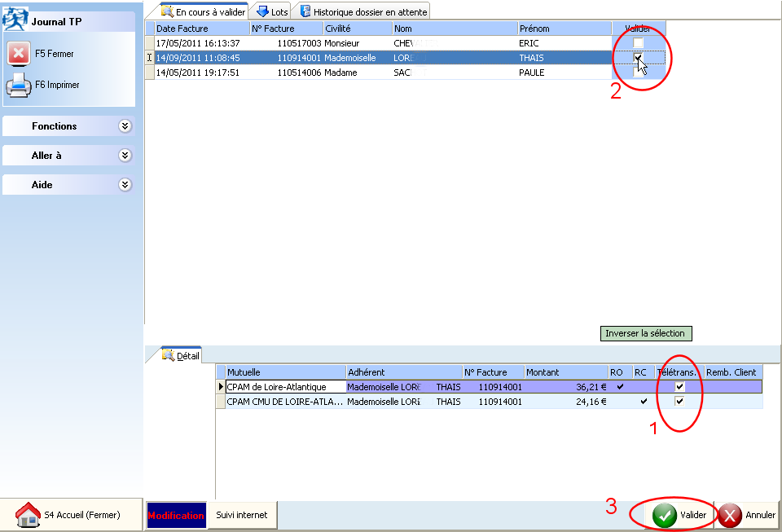The height and width of the screenshot is (532, 782).
Task: Click the red F5 Fermer close icon
Action: [x=19, y=53]
